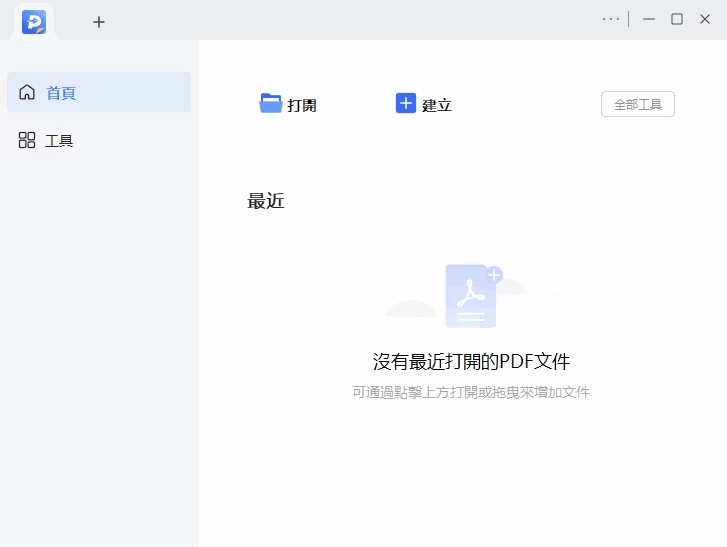
Task: Open the 全部工具 button
Action: 637,104
